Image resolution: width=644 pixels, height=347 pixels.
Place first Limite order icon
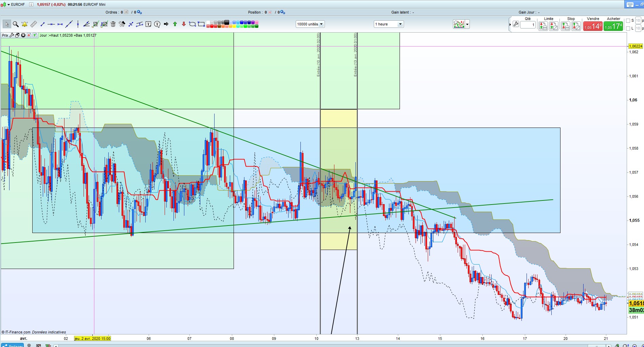[x=543, y=26]
